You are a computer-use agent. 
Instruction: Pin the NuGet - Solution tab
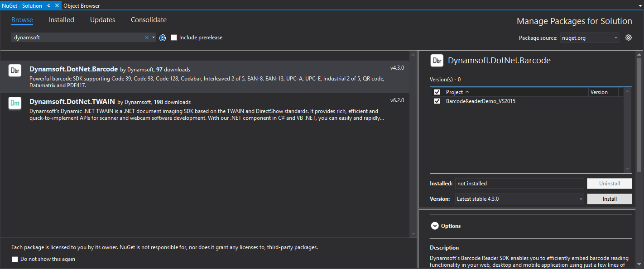click(x=49, y=5)
